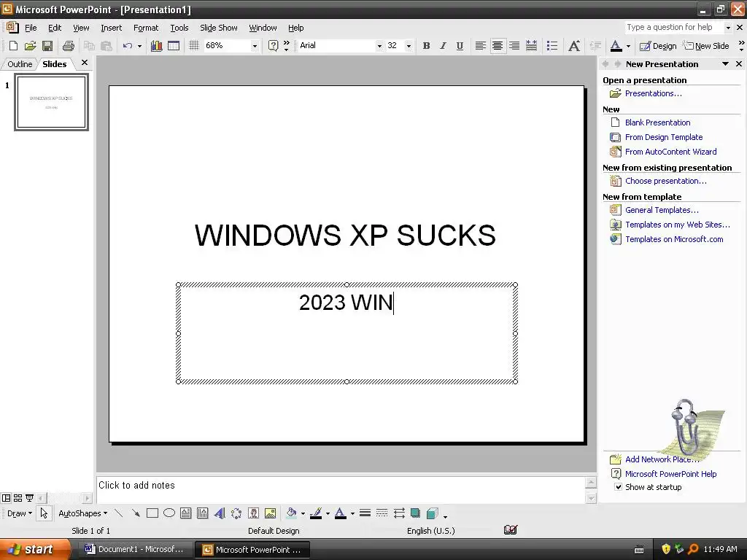This screenshot has height=560, width=747.
Task: Click the spelling status icon in status bar
Action: (510, 530)
